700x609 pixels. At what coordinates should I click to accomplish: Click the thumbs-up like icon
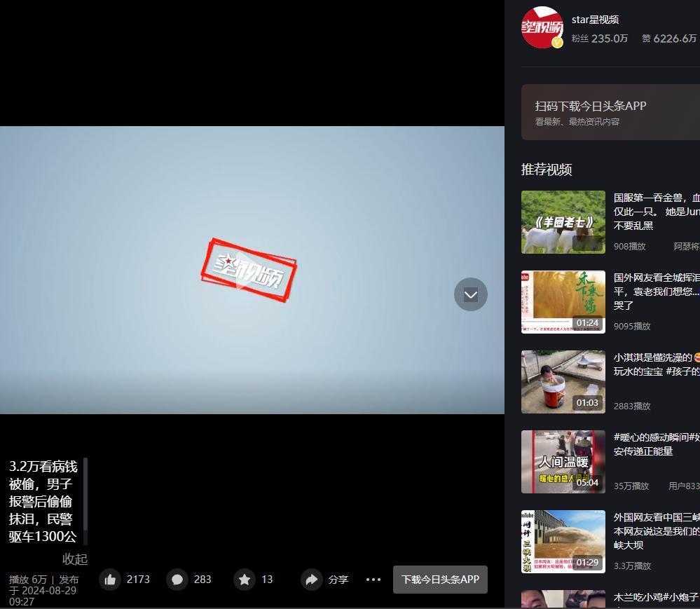[x=110, y=580]
